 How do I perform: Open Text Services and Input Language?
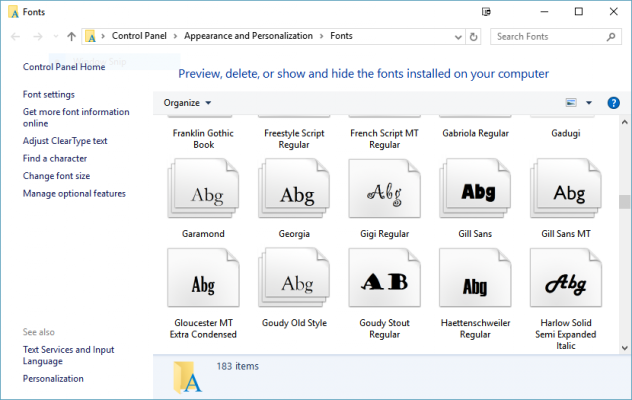(69, 355)
